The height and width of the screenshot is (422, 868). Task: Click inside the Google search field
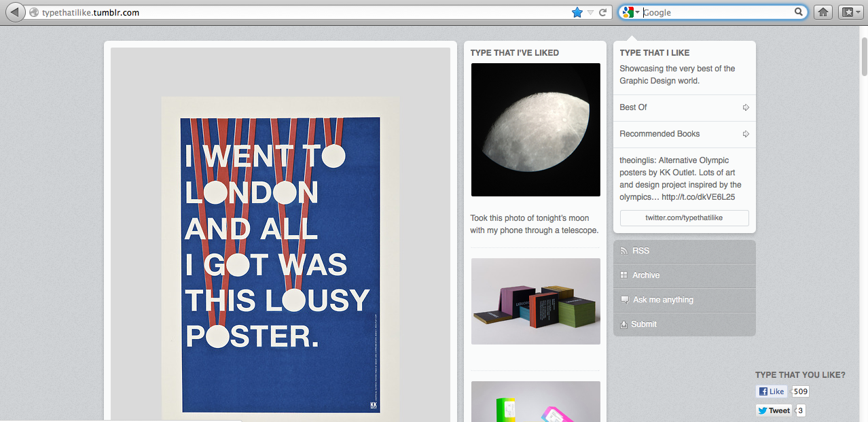[717, 12]
